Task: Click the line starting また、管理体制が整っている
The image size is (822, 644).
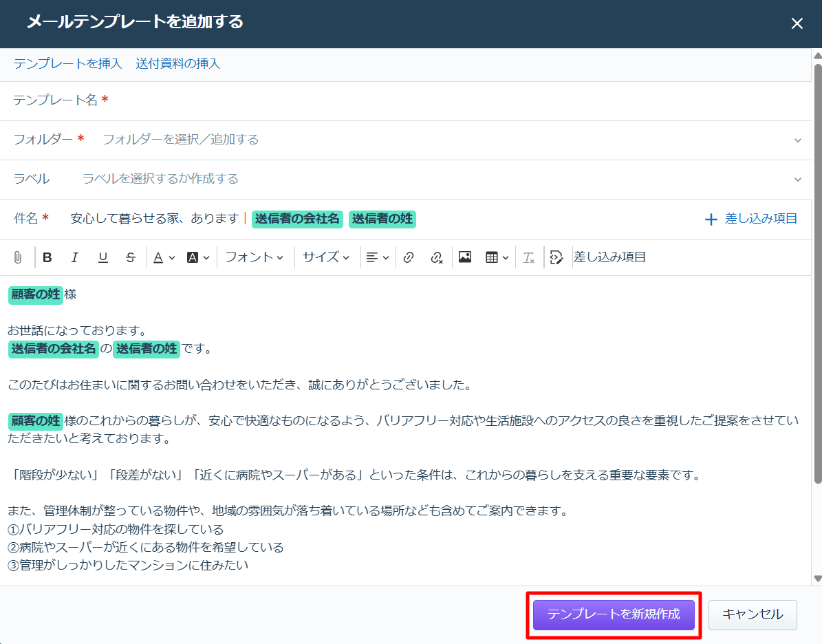Action: [288, 511]
